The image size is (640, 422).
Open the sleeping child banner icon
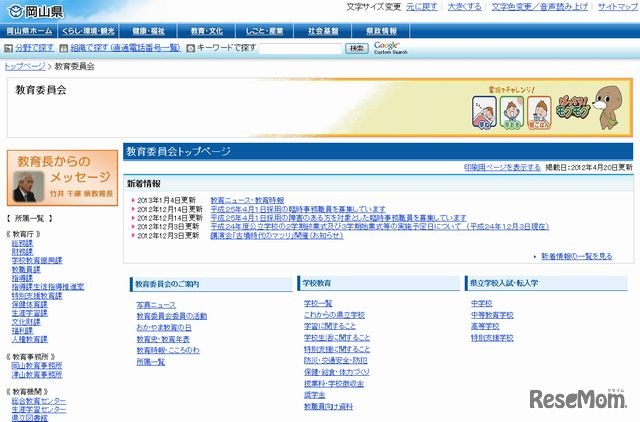(x=484, y=113)
